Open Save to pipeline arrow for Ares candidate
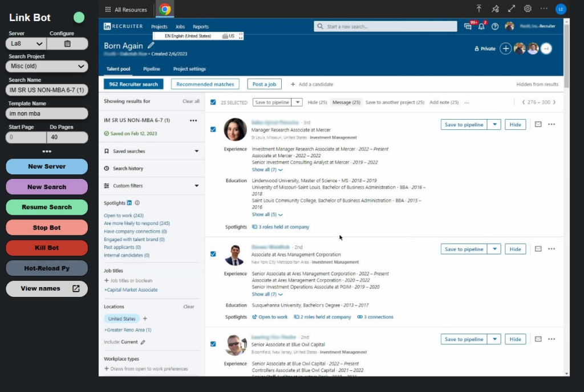584x392 pixels. [494, 249]
